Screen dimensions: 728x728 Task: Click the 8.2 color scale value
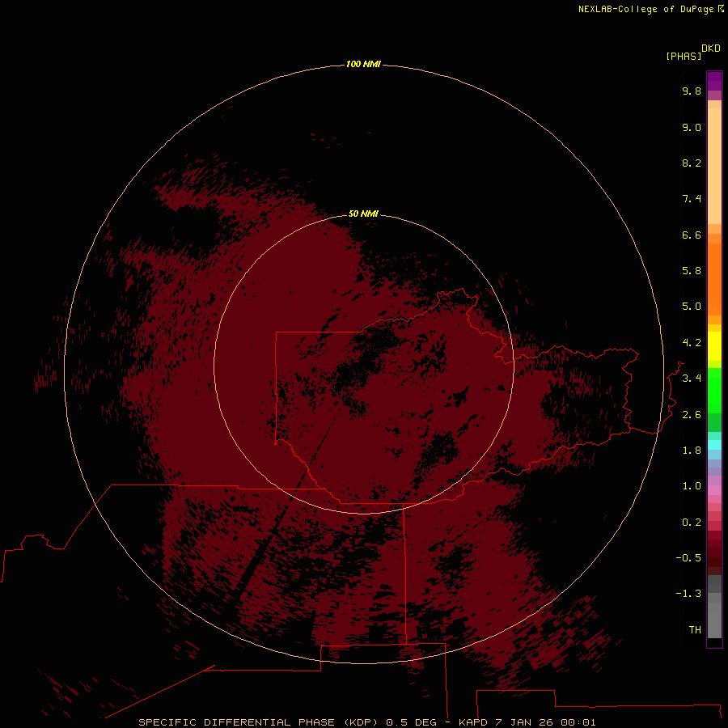pos(692,163)
